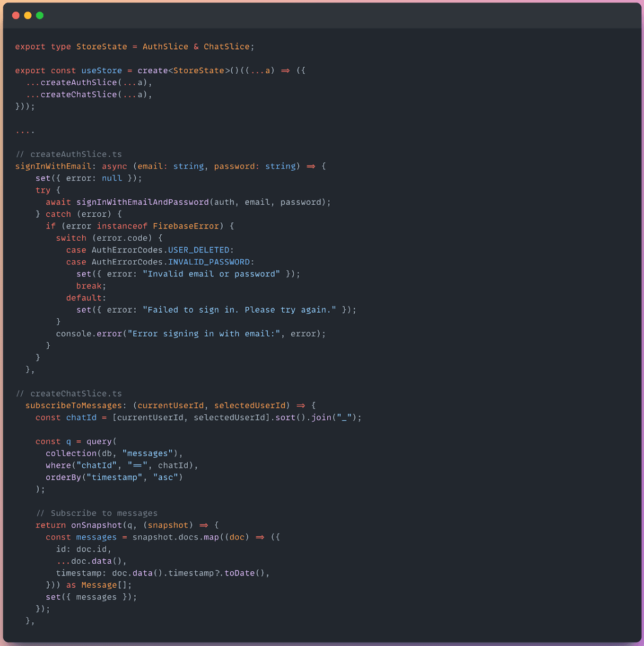The width and height of the screenshot is (644, 646).
Task: Select the StoreState type name
Action: (x=101, y=46)
